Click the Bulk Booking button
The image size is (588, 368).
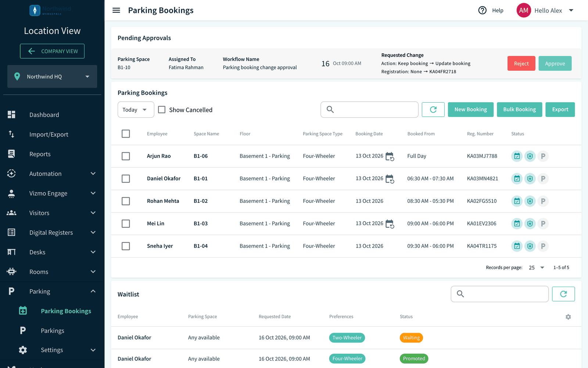coord(519,109)
